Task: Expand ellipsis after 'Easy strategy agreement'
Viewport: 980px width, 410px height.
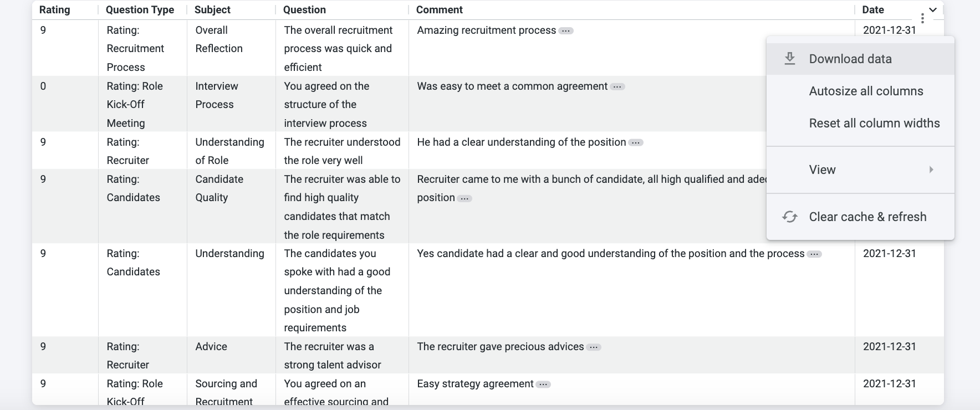Action: point(543,385)
